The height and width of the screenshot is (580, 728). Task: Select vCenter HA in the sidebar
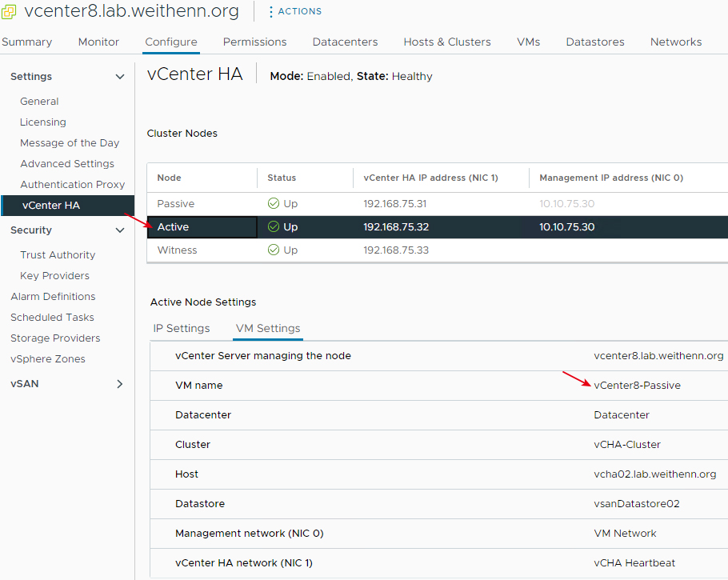point(68,206)
